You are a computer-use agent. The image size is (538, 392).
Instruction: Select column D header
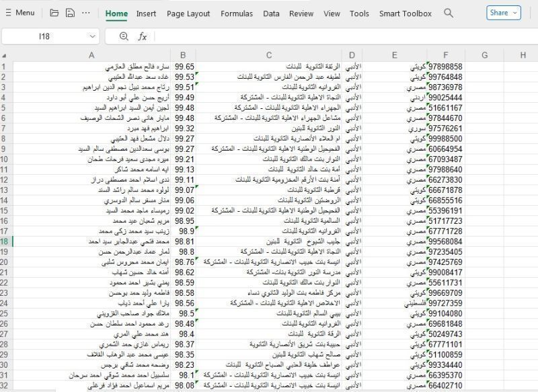tap(352, 55)
